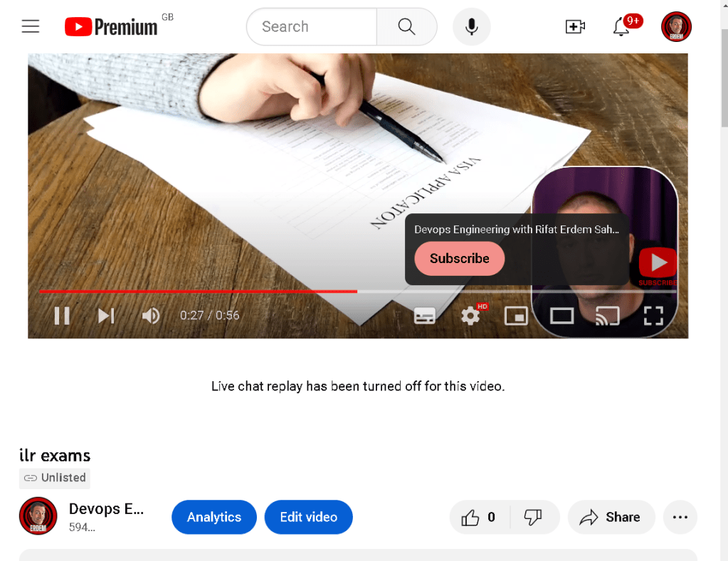Open the Create video camera icon
Image resolution: width=728 pixels, height=561 pixels.
(575, 27)
